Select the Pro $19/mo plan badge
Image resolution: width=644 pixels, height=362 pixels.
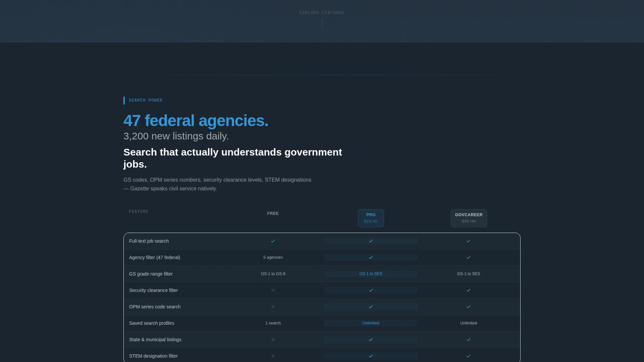(x=371, y=218)
